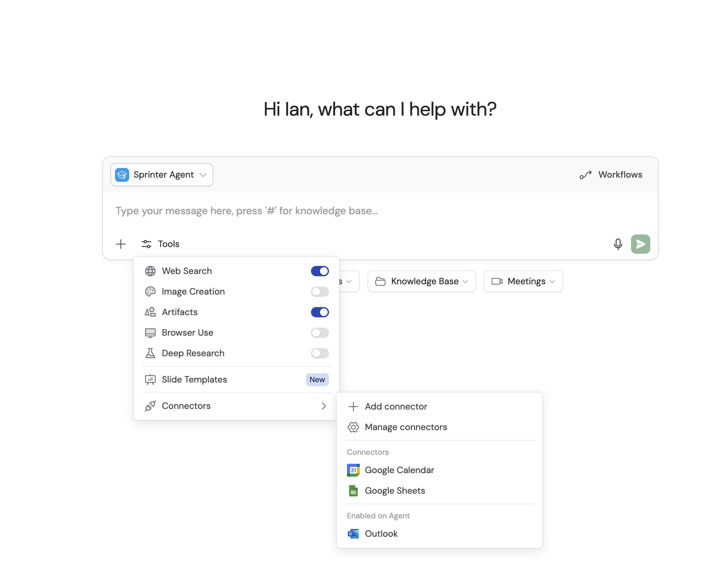The image size is (728, 582).
Task: Expand the Knowledge Base dropdown
Action: tap(422, 281)
